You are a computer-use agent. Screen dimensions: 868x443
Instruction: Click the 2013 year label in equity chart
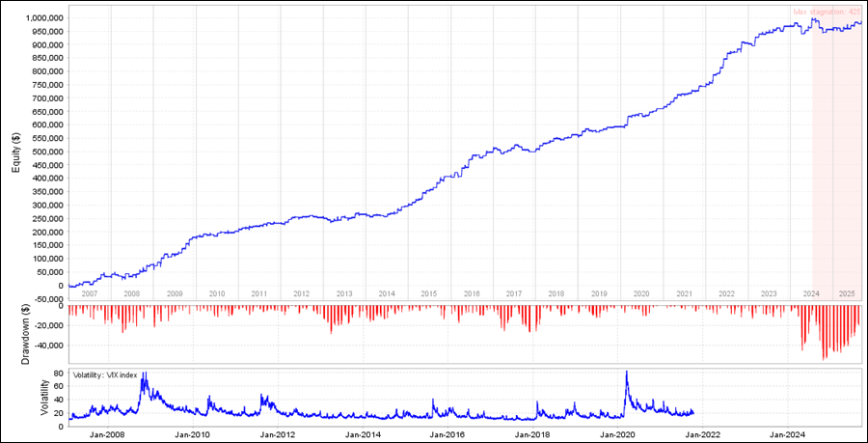343,293
